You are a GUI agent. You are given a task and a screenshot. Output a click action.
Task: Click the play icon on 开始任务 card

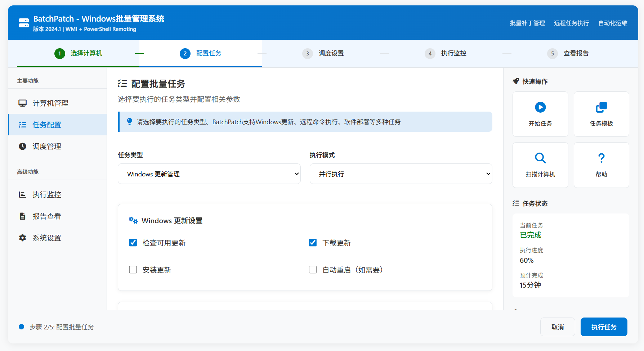[540, 107]
